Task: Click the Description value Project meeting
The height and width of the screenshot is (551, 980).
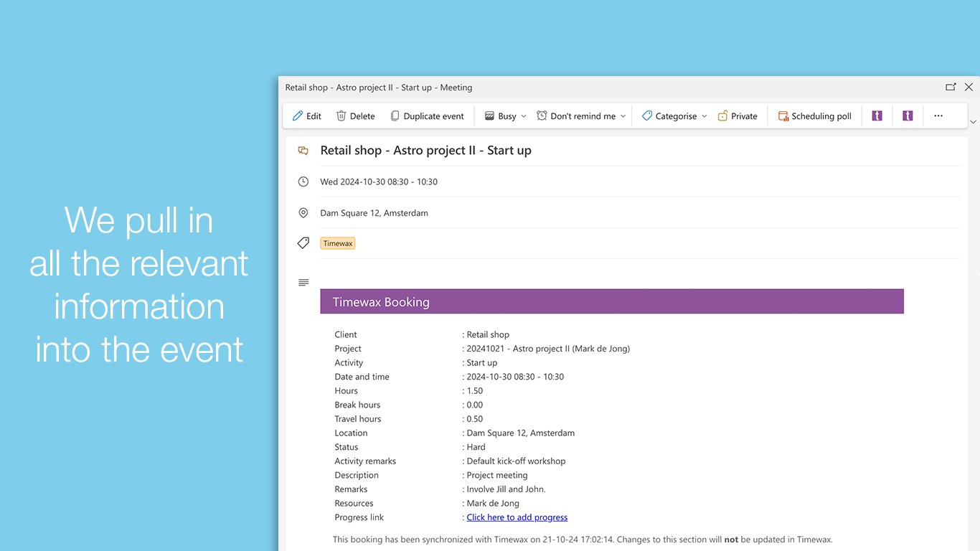Action: pos(497,475)
